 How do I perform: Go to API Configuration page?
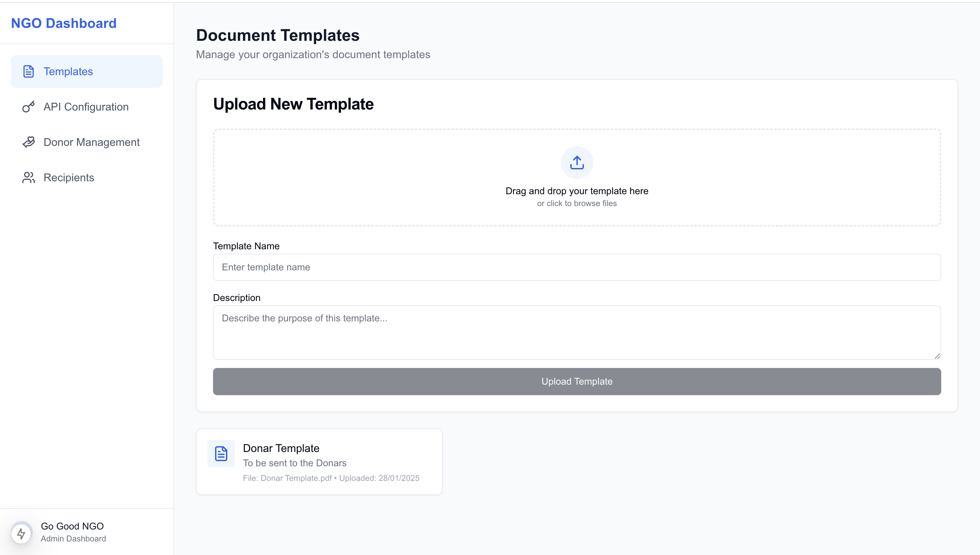(x=86, y=107)
